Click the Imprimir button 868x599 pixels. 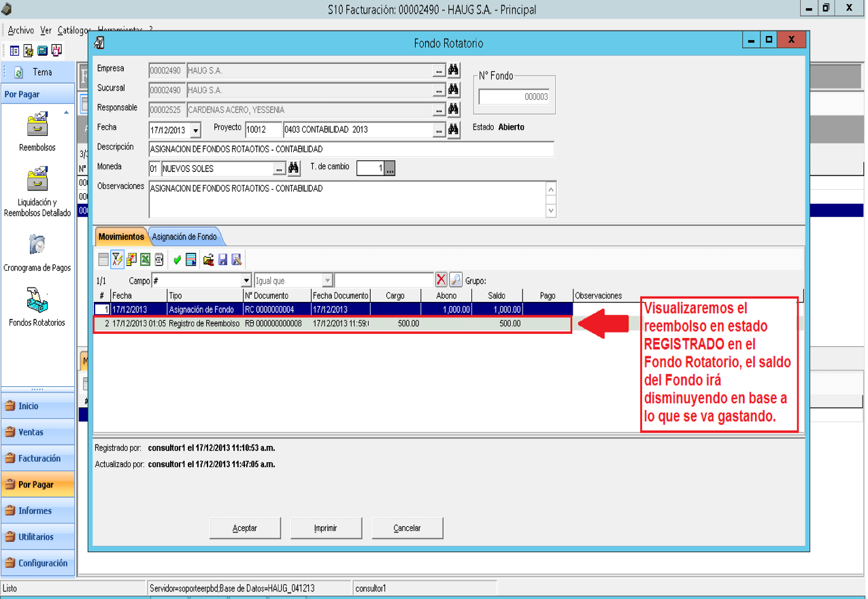326,528
